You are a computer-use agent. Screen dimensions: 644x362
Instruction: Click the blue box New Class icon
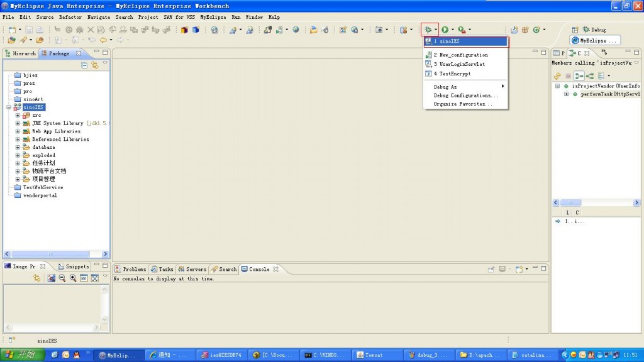(196, 30)
